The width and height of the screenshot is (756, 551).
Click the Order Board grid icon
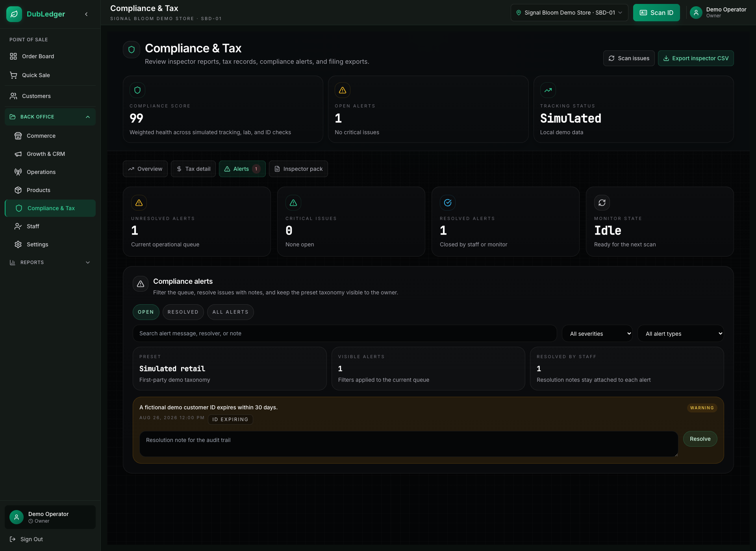(x=13, y=56)
